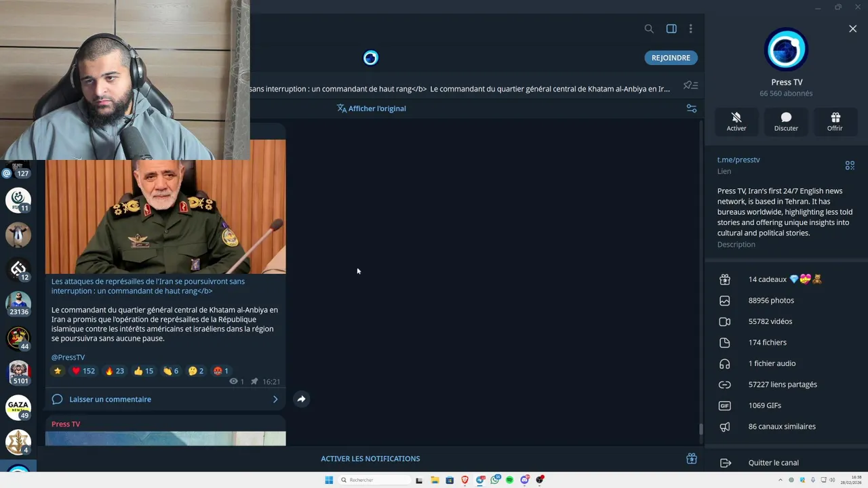The width and height of the screenshot is (868, 488).
Task: Click the Offrir gift button
Action: (x=835, y=121)
